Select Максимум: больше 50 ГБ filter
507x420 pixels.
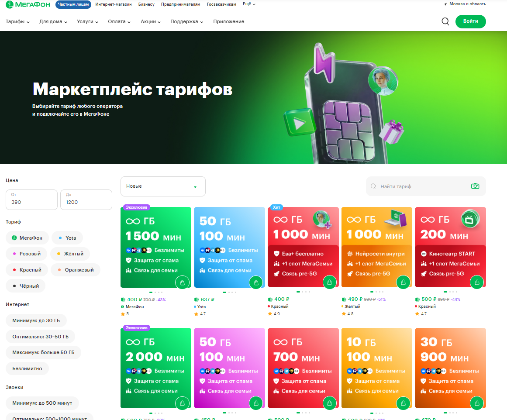[43, 352]
